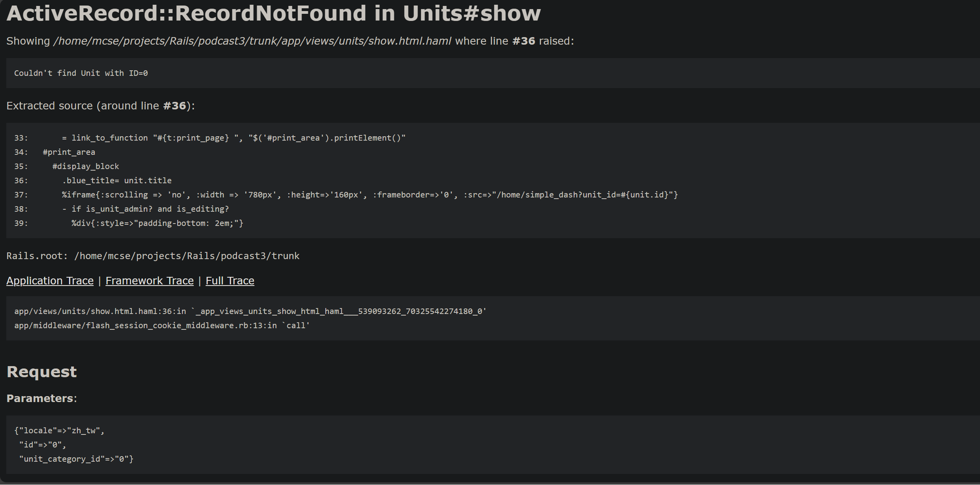Click the bold #36 in "where line #36 raised"

(x=524, y=41)
